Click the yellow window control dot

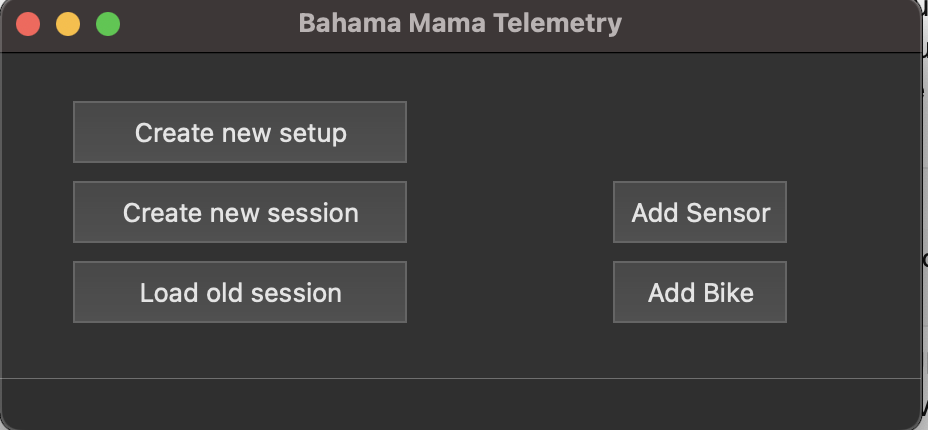68,24
